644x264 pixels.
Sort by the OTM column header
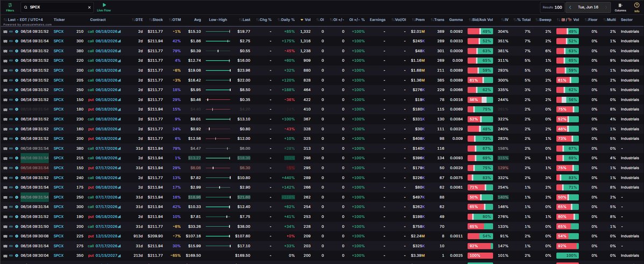pyautogui.click(x=174, y=20)
